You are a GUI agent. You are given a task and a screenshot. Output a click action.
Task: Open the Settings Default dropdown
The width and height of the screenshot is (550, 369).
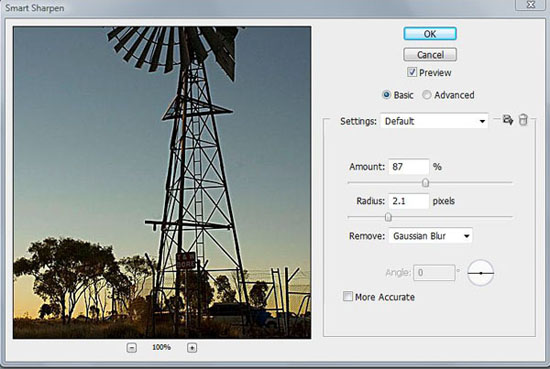pyautogui.click(x=434, y=121)
